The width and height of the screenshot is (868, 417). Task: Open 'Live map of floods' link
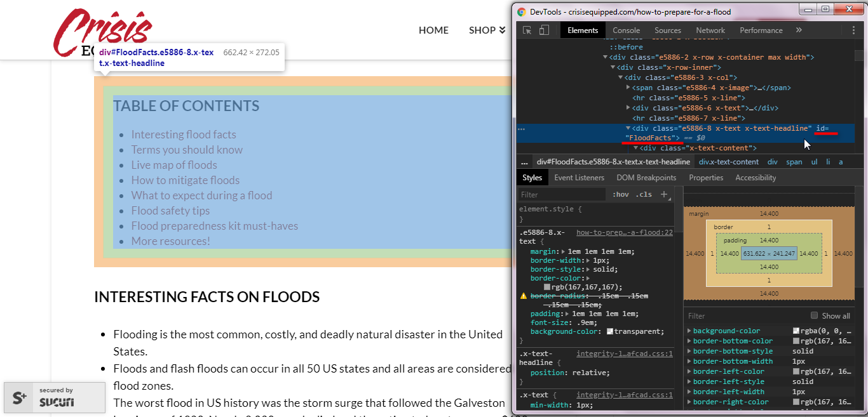174,165
